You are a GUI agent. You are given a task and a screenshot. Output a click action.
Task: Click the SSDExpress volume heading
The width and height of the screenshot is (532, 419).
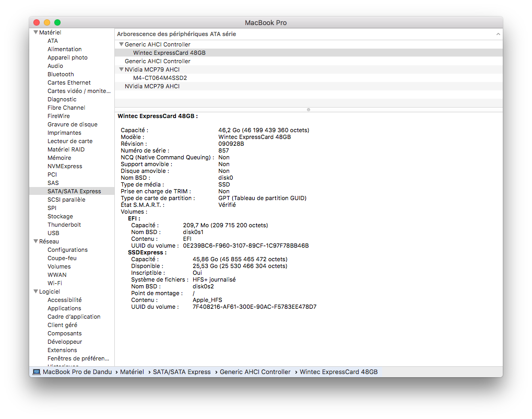[147, 252]
